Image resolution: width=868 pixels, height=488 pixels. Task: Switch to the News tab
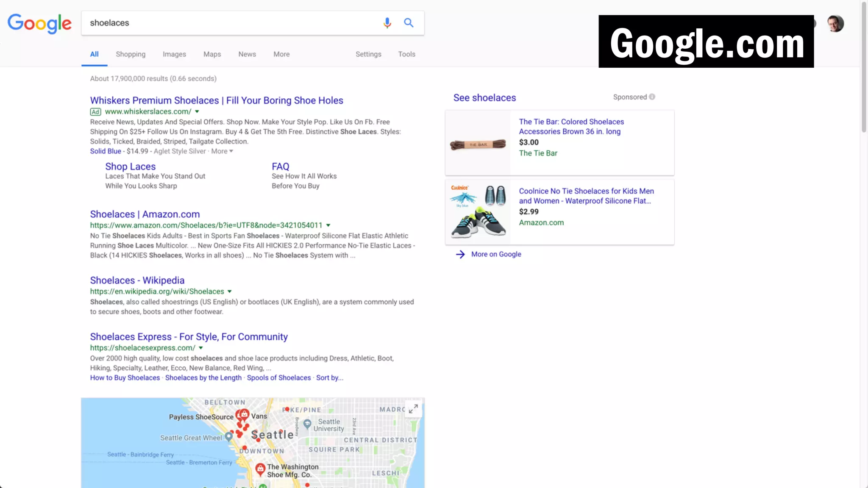pos(247,54)
